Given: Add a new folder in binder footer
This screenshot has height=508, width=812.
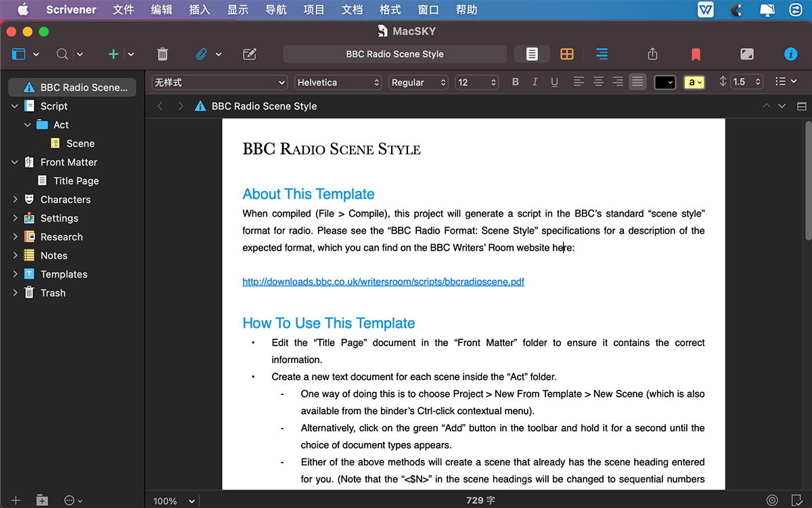Looking at the screenshot, I should 42,501.
